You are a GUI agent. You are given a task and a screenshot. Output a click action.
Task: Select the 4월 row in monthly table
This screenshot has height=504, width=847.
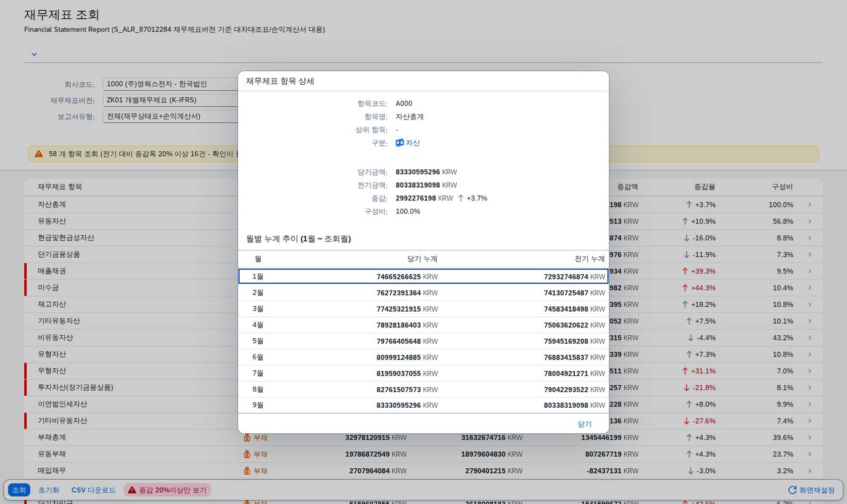point(423,325)
